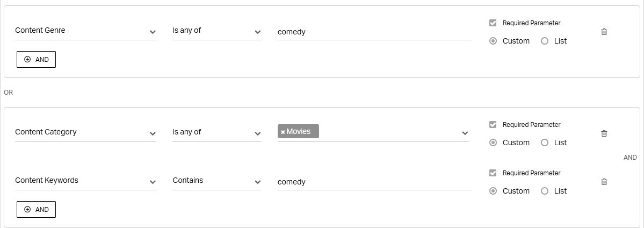The width and height of the screenshot is (644, 228).
Task: Select List radio option for Content Category
Action: point(545,142)
